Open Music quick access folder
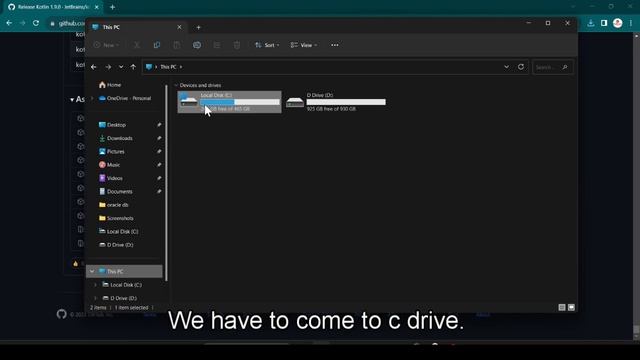640x360 pixels. click(109, 165)
